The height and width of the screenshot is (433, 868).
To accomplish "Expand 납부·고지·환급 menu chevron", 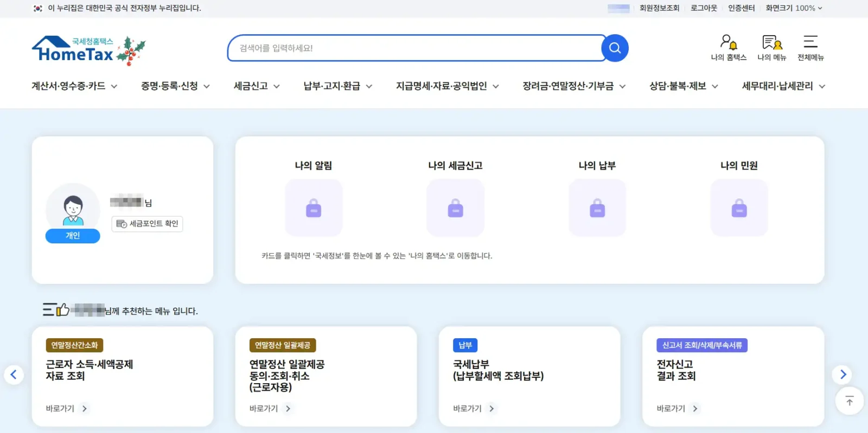I will point(369,86).
